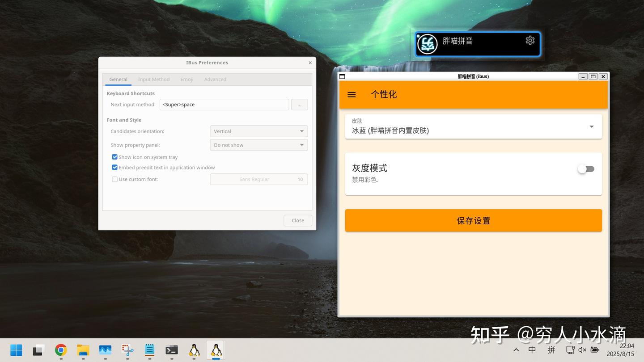Open the 皮肤 skin selection dropdown

coord(591,126)
